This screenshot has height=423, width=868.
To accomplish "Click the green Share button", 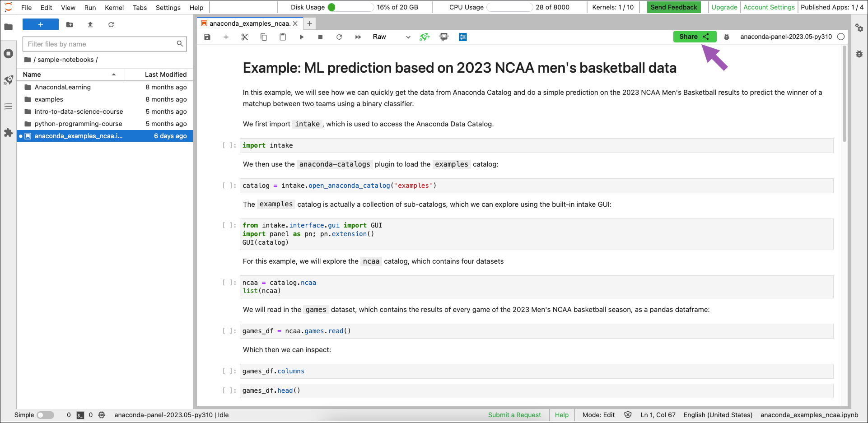I will click(695, 37).
